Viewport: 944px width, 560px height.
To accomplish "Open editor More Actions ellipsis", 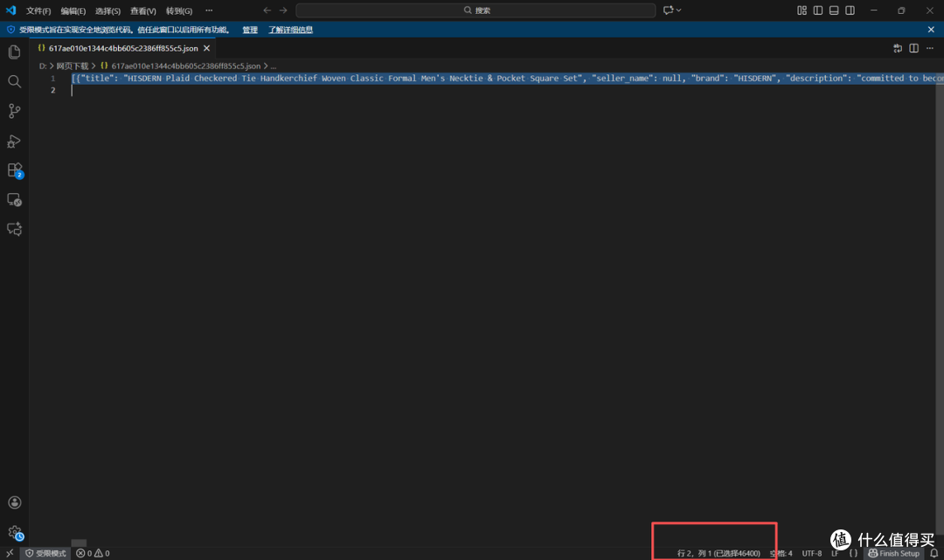I will 930,48.
